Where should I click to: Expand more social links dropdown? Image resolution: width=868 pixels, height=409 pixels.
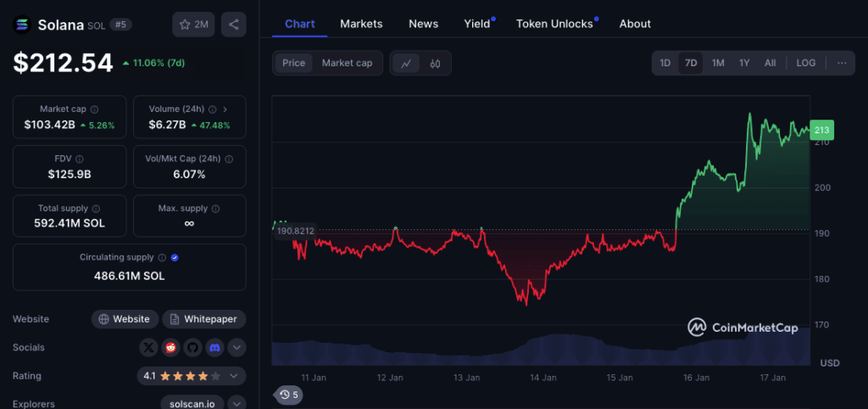pyautogui.click(x=237, y=348)
